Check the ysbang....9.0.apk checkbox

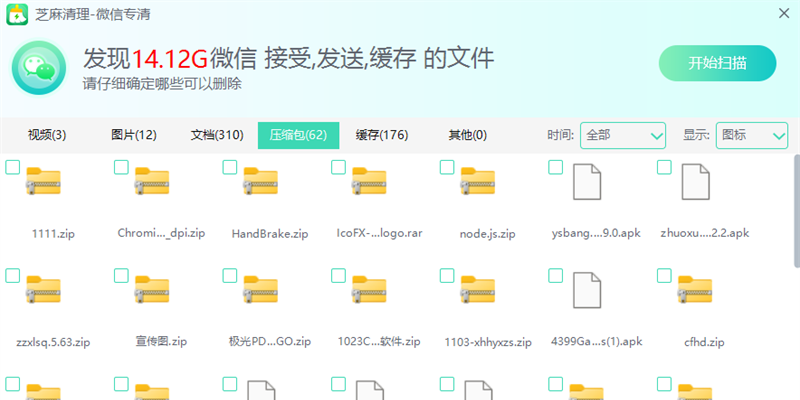556,167
